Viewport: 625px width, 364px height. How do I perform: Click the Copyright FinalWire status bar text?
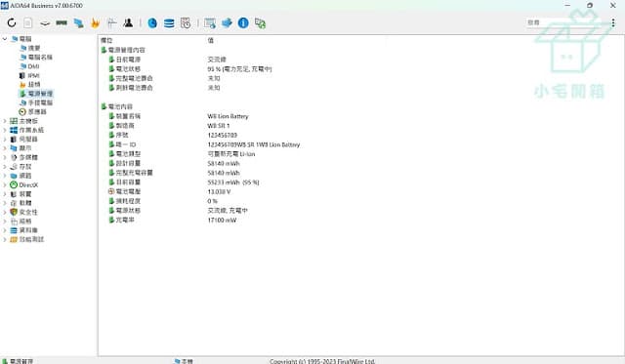[322, 361]
